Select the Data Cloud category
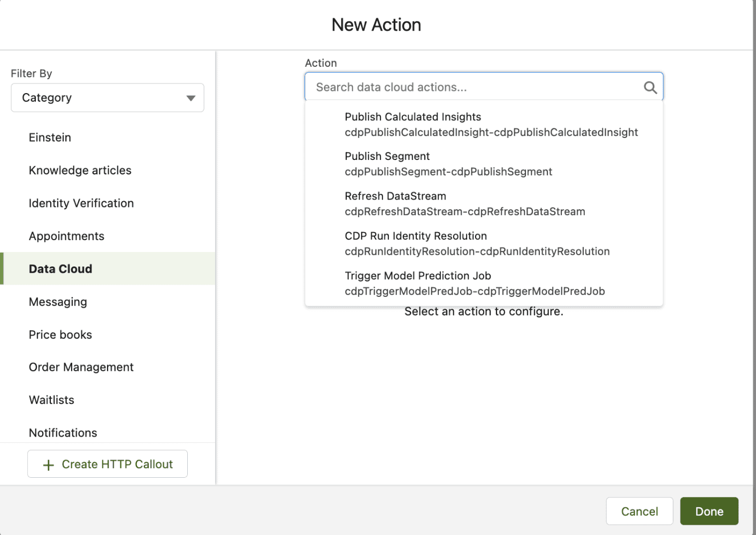The width and height of the screenshot is (756, 535). point(108,269)
